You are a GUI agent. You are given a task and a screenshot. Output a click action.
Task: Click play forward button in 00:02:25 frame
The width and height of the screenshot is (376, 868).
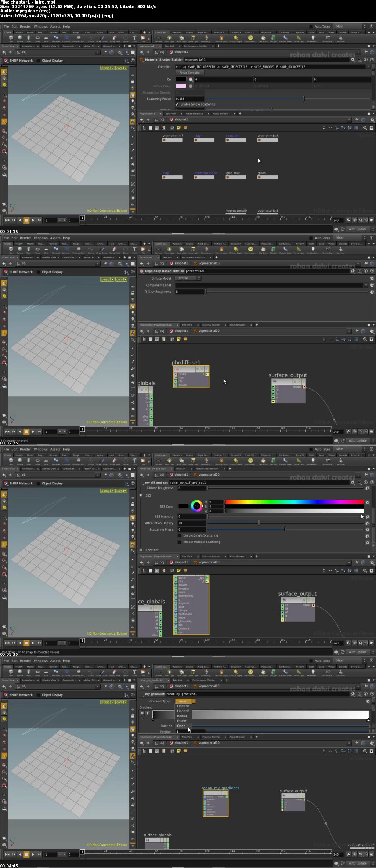tap(33, 432)
